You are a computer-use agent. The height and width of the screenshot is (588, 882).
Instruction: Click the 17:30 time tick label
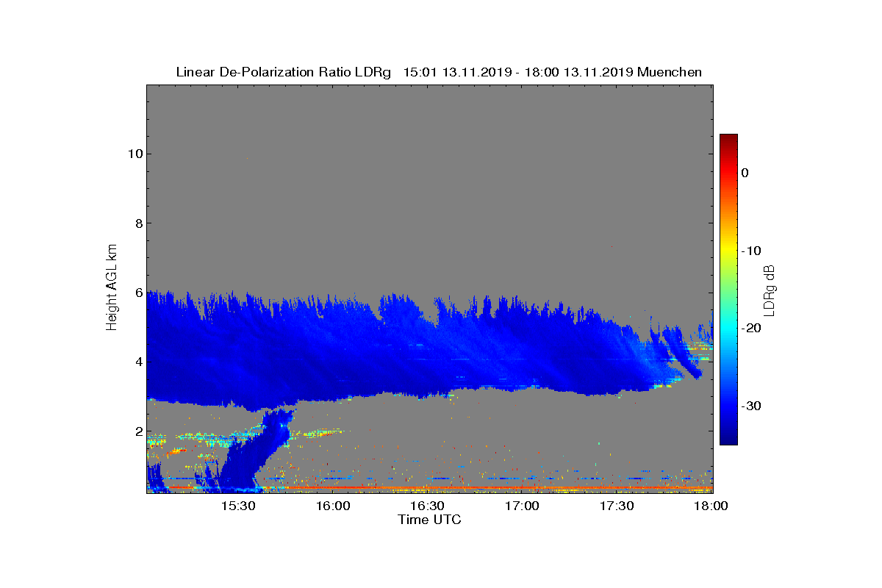[617, 506]
